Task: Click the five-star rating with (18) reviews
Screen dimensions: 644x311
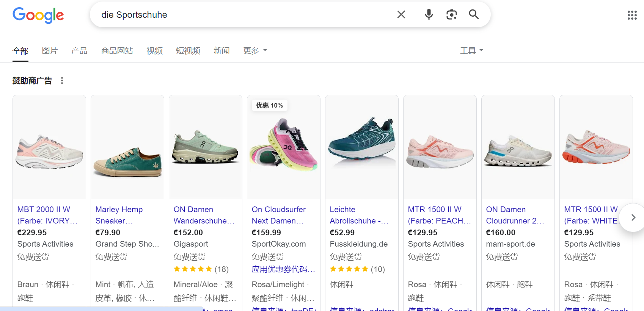Action: coord(201,269)
